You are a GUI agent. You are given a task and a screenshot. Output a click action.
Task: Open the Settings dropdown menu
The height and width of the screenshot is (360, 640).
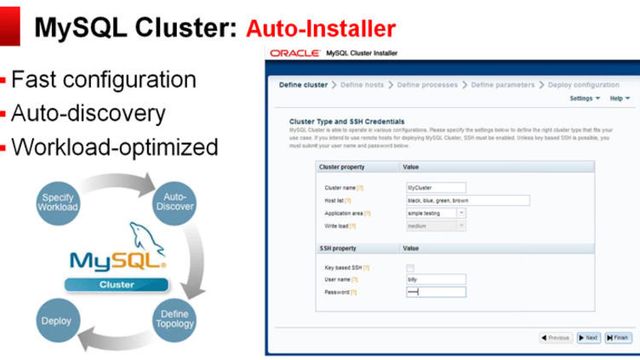(x=585, y=98)
